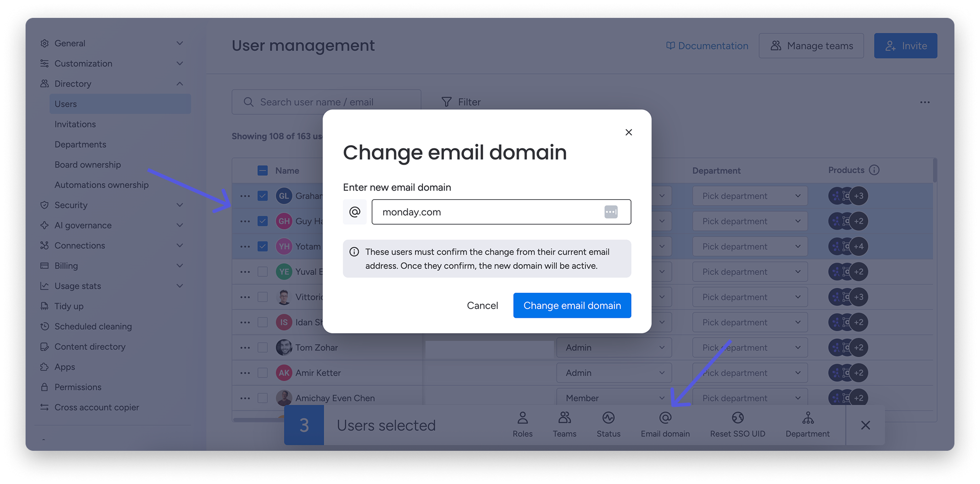Open the Invitations page
980x484 pixels.
pyautogui.click(x=75, y=124)
